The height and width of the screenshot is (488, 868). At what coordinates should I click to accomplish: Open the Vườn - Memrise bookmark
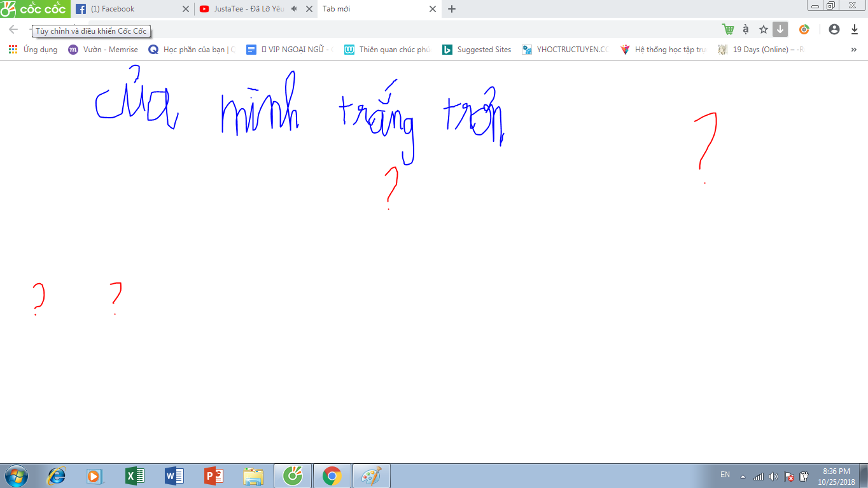click(103, 50)
